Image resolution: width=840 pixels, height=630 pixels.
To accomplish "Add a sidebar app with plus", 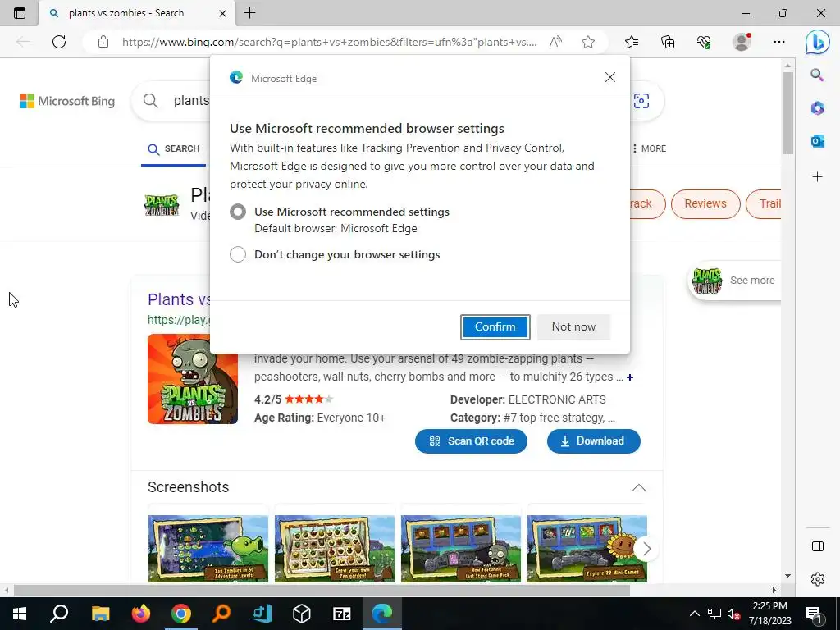I will pos(818,177).
